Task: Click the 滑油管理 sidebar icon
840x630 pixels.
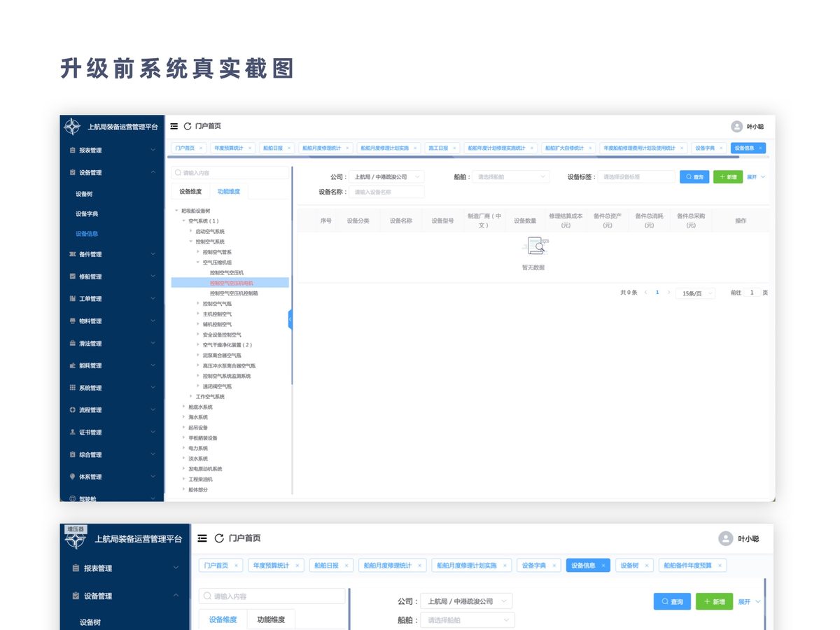Action: coord(73,344)
